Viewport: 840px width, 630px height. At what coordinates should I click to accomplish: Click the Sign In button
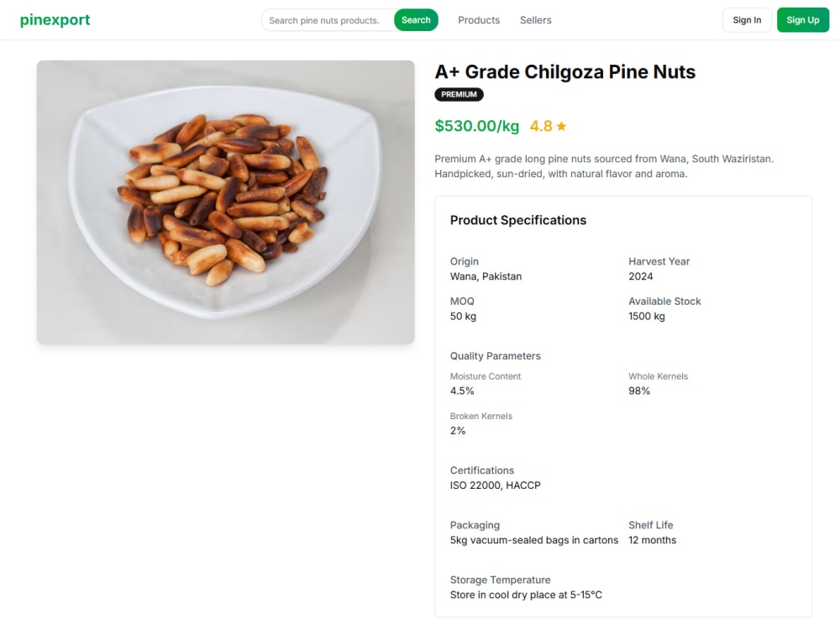pyautogui.click(x=747, y=20)
